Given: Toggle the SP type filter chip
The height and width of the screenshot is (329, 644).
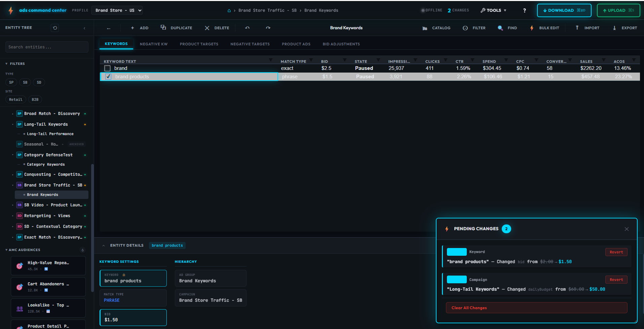Looking at the screenshot, I should click(11, 82).
